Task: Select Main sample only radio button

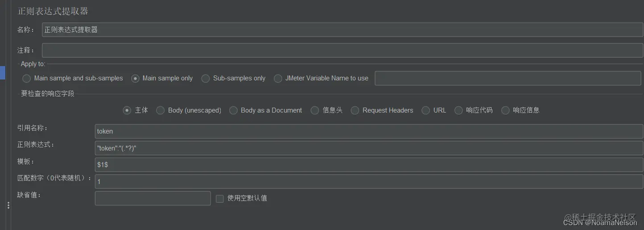Action: [135, 78]
